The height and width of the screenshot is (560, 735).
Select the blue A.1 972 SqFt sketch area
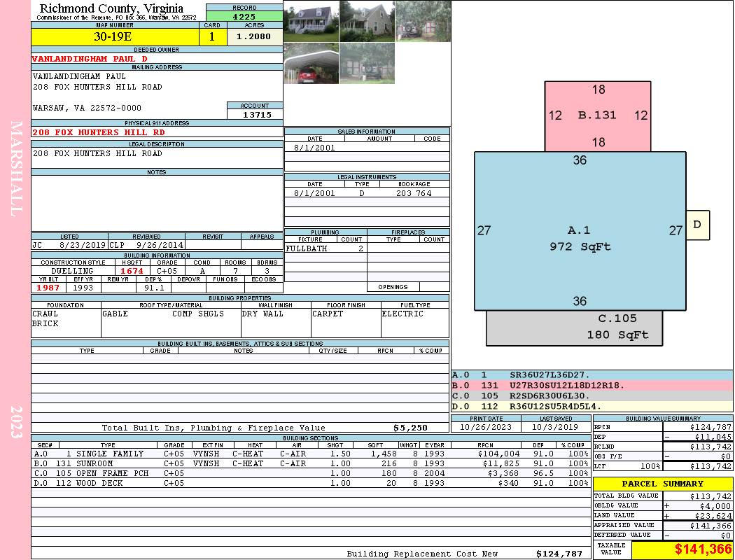coord(580,231)
